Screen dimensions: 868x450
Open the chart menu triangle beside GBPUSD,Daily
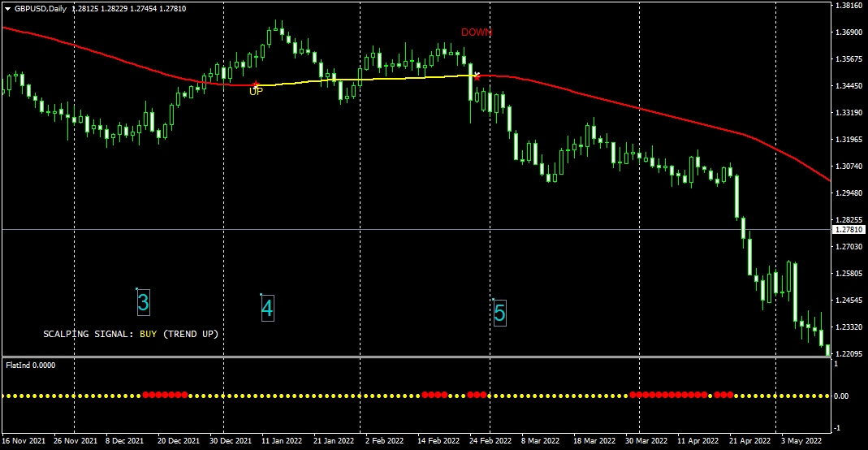point(8,9)
